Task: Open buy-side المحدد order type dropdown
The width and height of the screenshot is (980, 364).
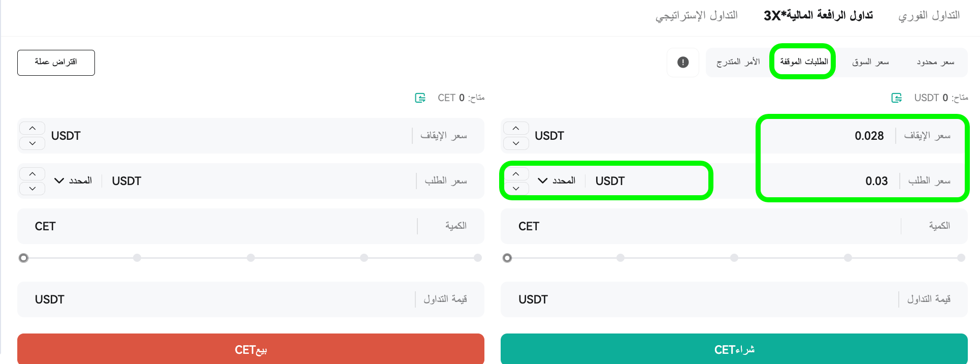Action: coord(557,180)
